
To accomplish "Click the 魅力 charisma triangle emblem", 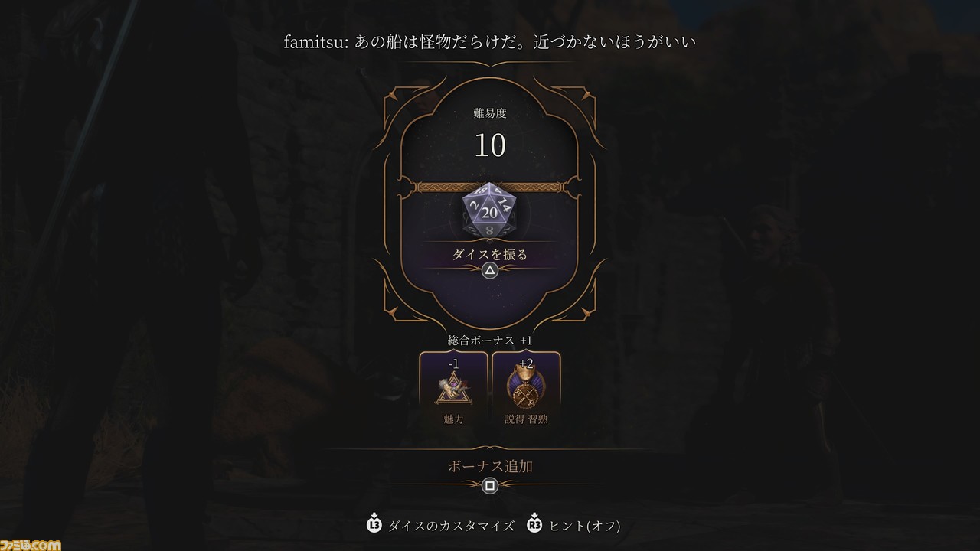I will click(x=452, y=388).
